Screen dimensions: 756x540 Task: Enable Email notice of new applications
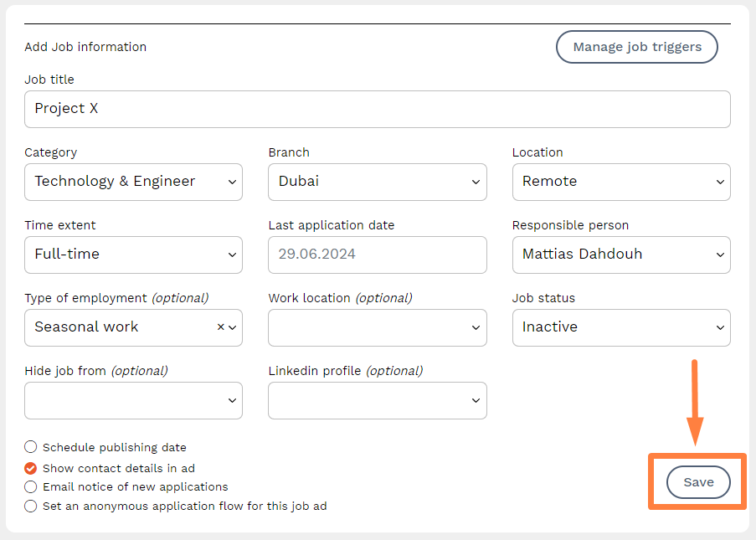[31, 486]
